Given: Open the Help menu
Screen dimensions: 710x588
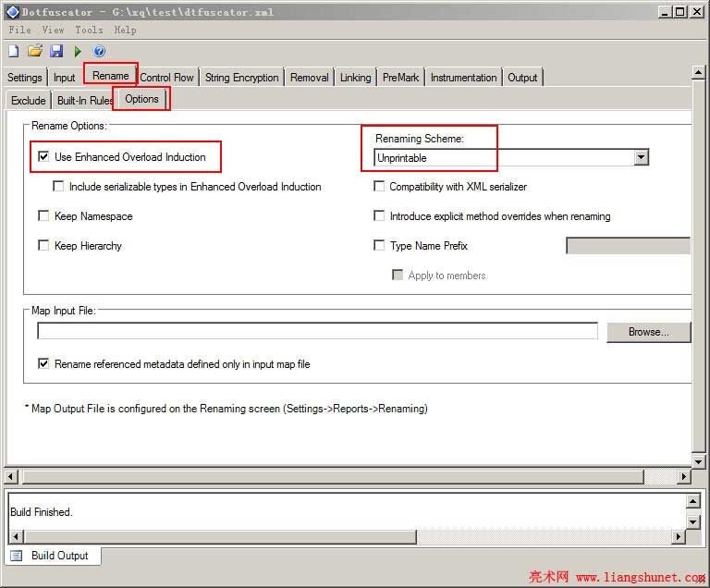Looking at the screenshot, I should (x=125, y=30).
